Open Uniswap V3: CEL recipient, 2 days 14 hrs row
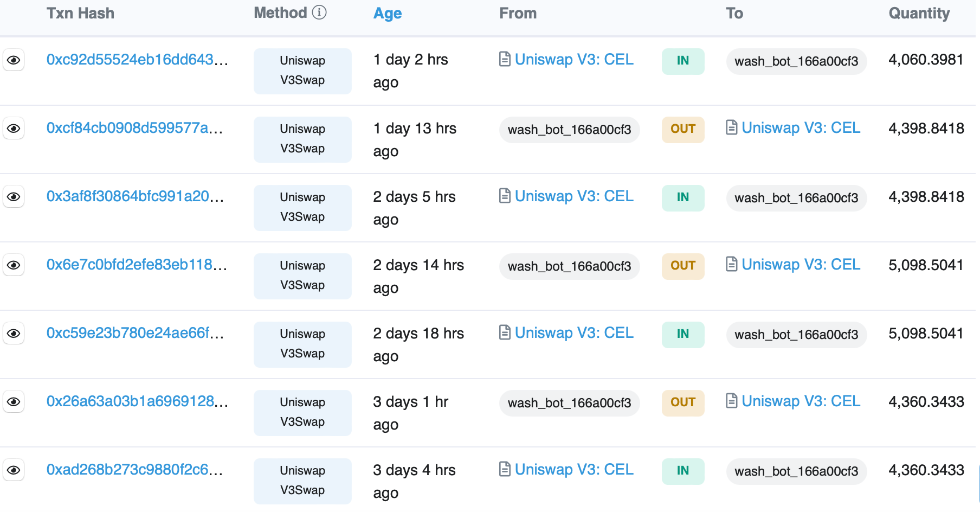980x512 pixels. 801,265
